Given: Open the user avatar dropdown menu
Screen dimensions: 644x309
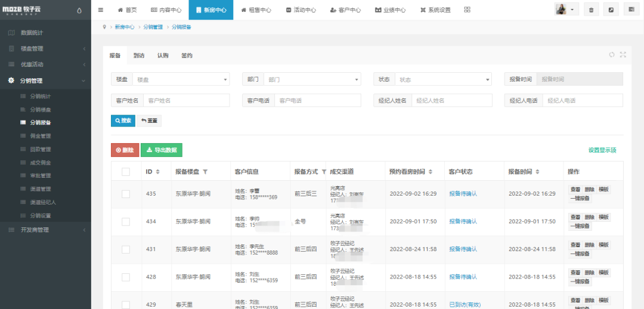Looking at the screenshot, I should (566, 10).
